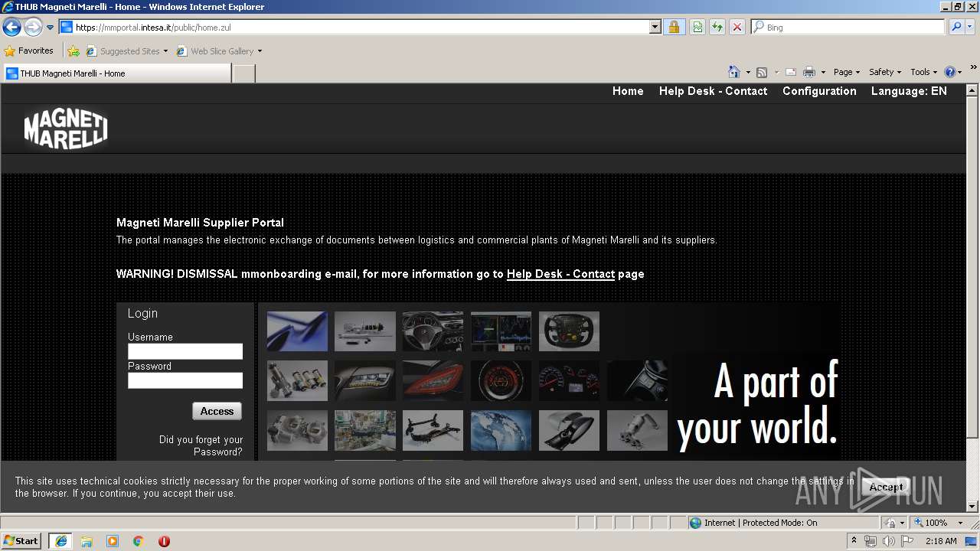This screenshot has width=980, height=551.
Task: Click the Bing search box
Action: pos(850,28)
